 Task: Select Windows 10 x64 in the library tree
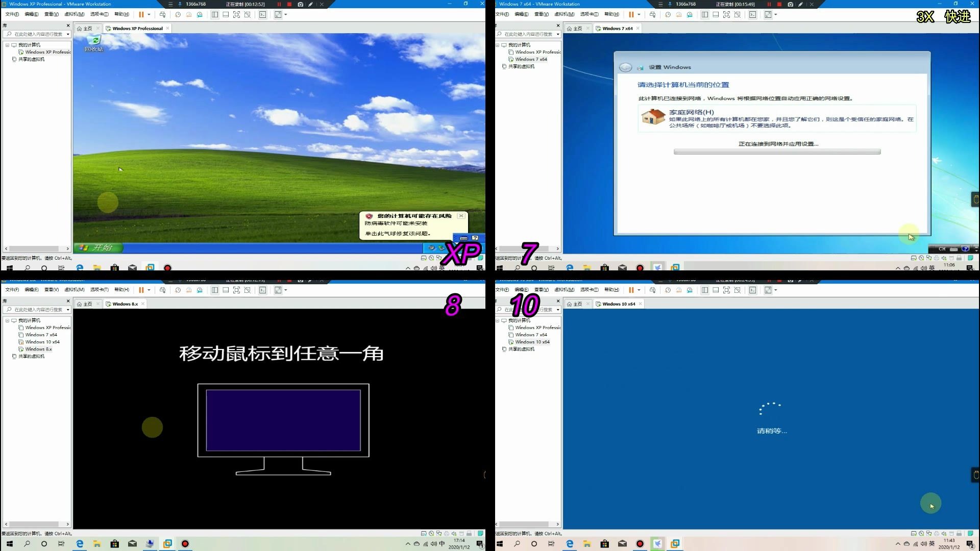532,342
